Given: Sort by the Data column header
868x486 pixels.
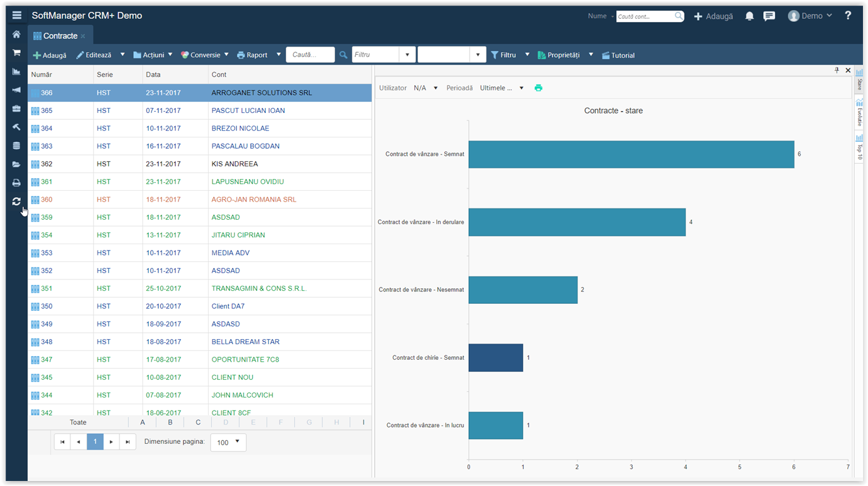Looking at the screenshot, I should 175,75.
